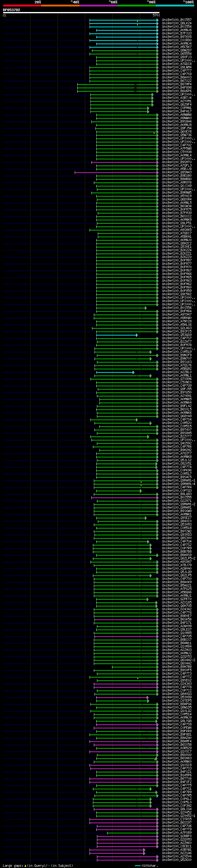Select the UniRef100_B6SS97 label
This screenshot has width=197, height=868.
point(176,822)
